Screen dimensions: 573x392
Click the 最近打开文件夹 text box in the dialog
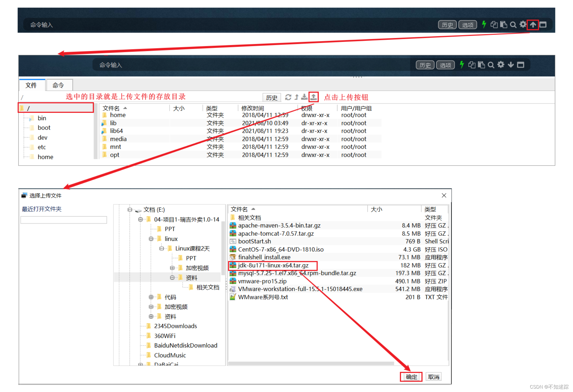pyautogui.click(x=64, y=220)
